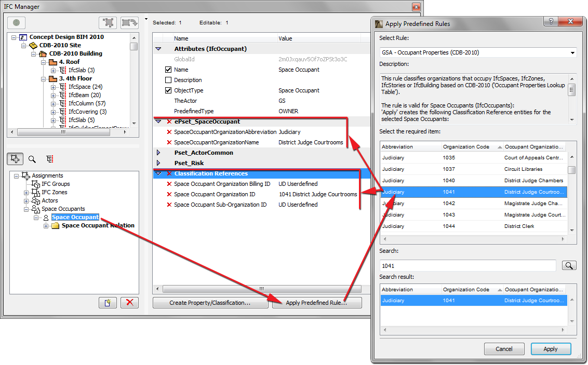Click the IFC Zones icon in tree
This screenshot has height=365, width=588.
point(36,192)
